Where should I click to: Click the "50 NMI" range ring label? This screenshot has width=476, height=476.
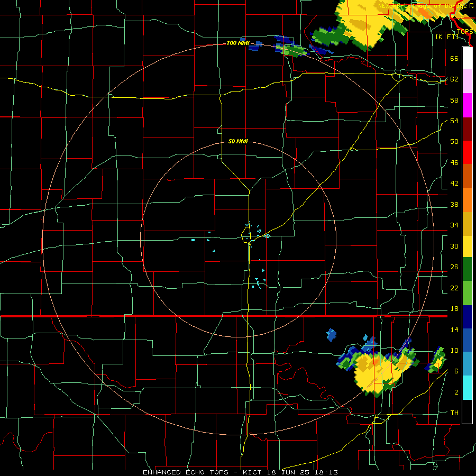coord(238,141)
